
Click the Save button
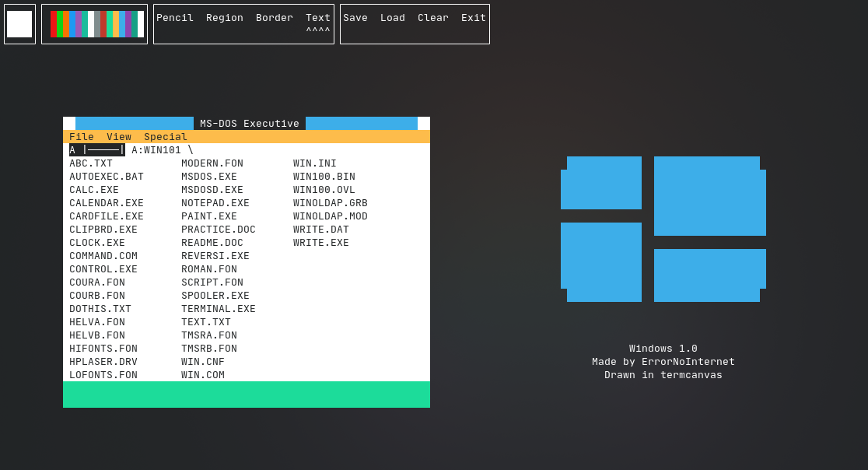(x=355, y=18)
